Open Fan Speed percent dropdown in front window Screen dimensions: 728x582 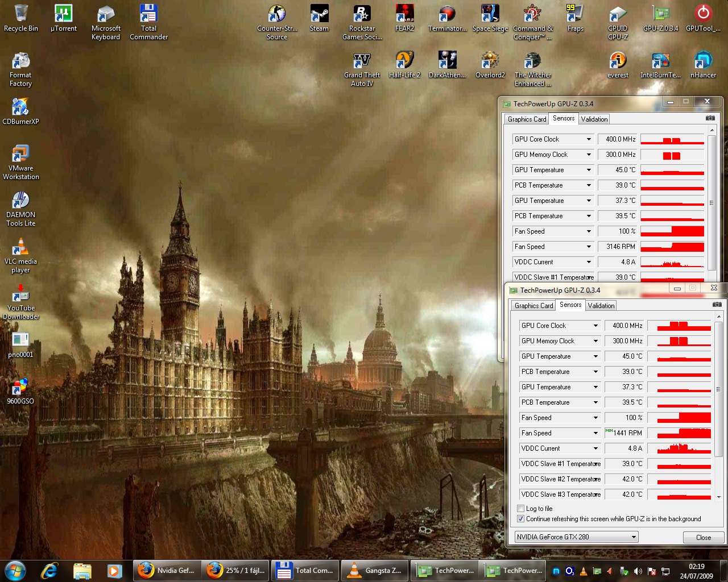pyautogui.click(x=595, y=418)
